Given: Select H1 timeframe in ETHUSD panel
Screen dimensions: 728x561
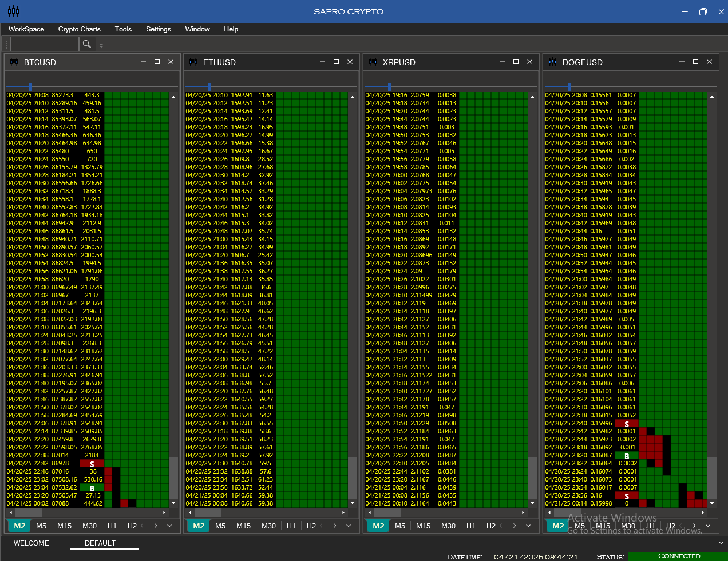Looking at the screenshot, I should (291, 526).
